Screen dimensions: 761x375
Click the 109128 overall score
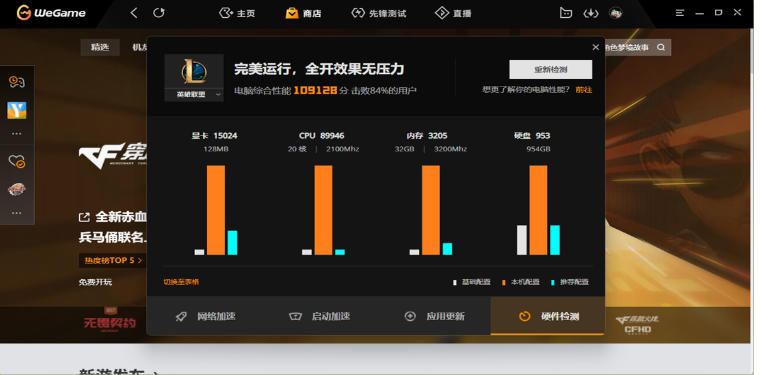coord(315,90)
